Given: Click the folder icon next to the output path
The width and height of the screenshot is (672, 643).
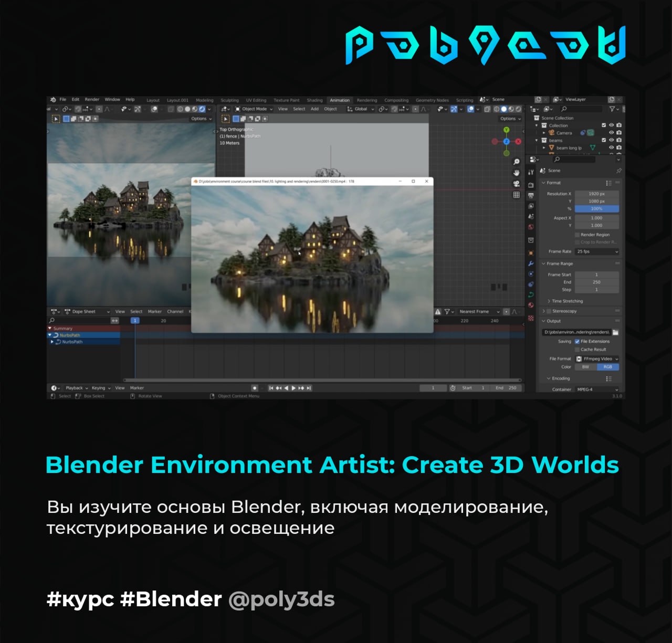Looking at the screenshot, I should click(x=615, y=332).
